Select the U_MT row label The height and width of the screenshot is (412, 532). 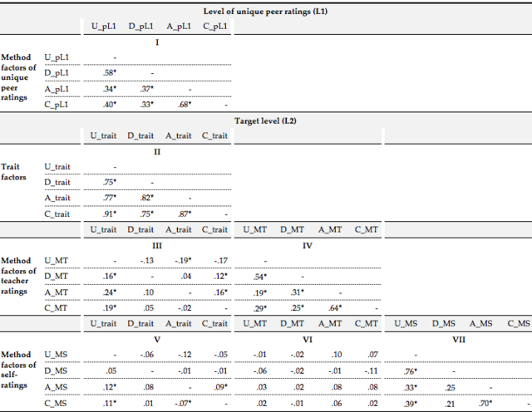(x=56, y=261)
